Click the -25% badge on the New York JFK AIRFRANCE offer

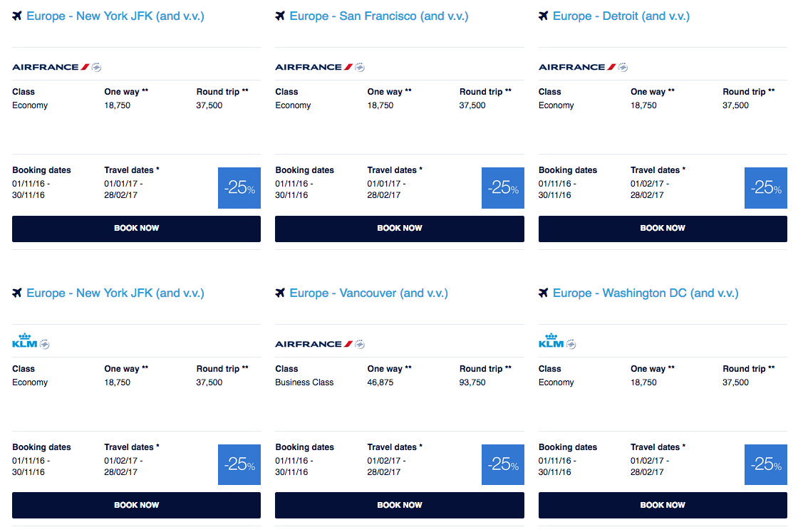(x=239, y=187)
